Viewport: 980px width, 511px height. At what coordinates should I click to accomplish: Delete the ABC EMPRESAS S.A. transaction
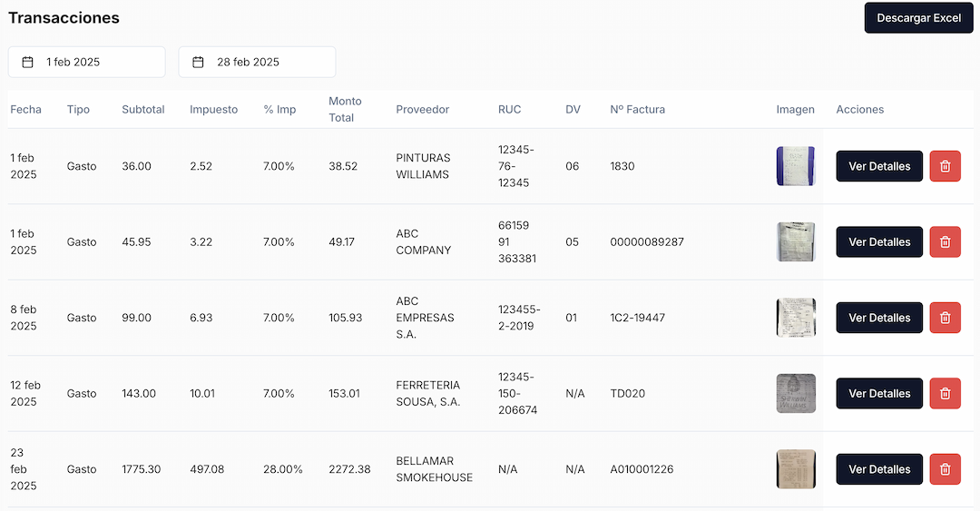945,318
